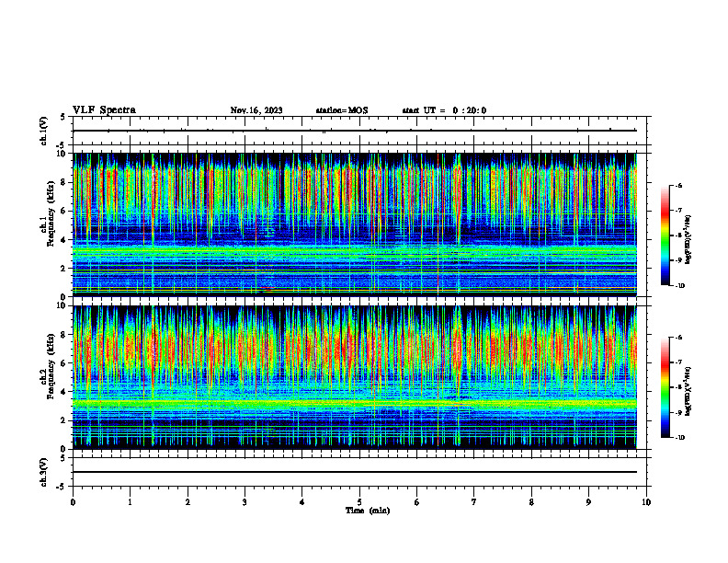This screenshot has width=728, height=563.
Task: Click the "2" kHz tick on ch.2 frequency axis
Action: (64, 420)
